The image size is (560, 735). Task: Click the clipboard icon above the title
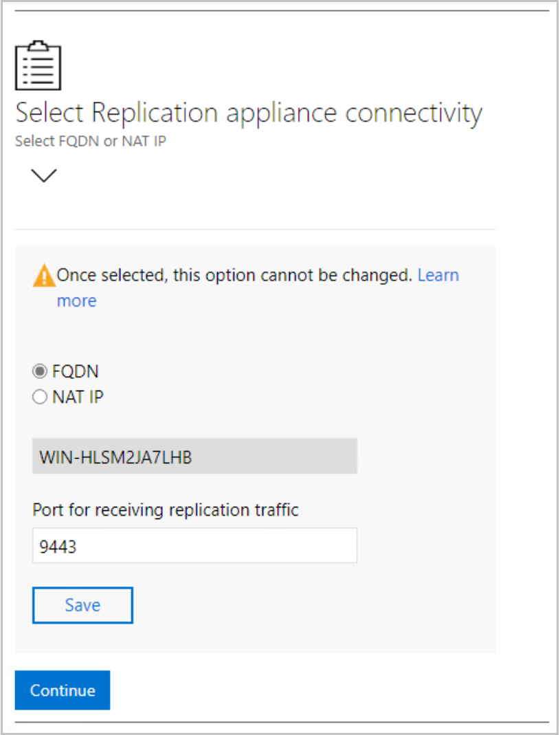(38, 65)
